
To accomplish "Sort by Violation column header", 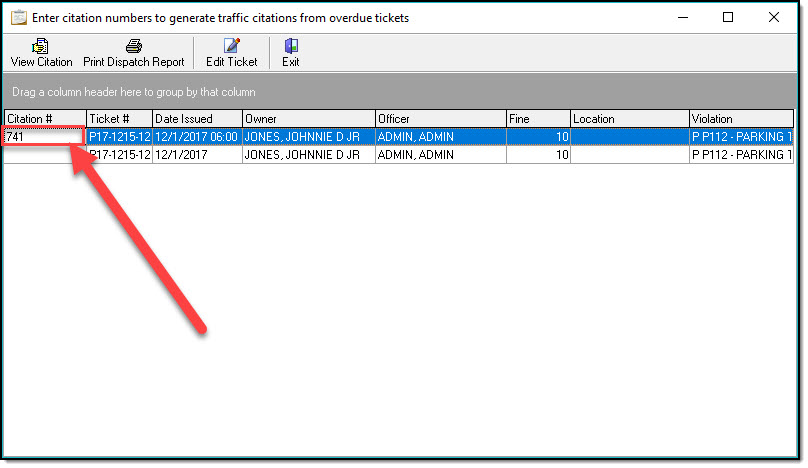I will 740,119.
